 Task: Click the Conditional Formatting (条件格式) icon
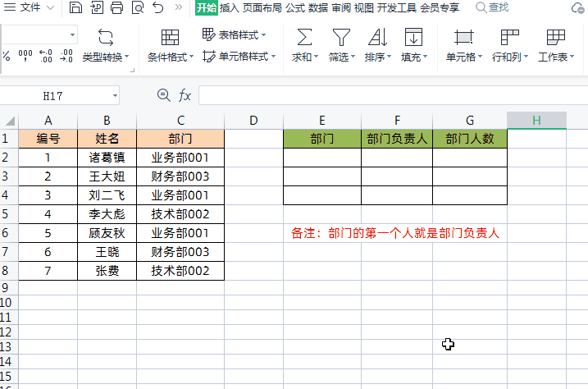(170, 38)
